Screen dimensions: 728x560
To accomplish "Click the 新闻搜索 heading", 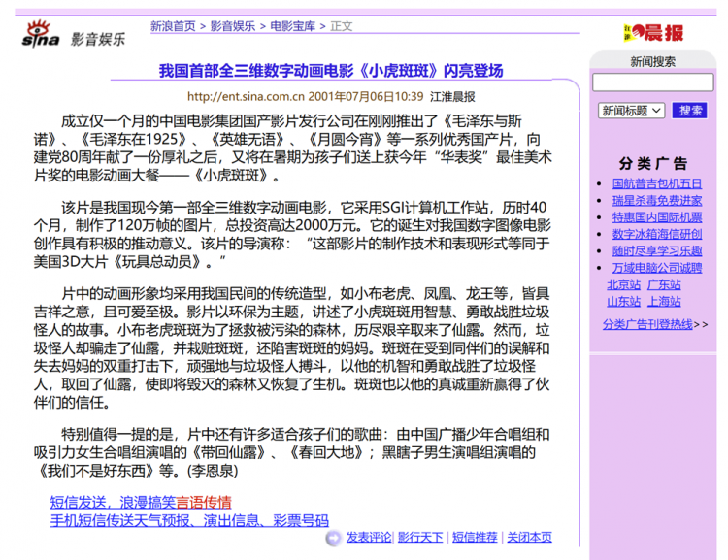I will point(653,62).
